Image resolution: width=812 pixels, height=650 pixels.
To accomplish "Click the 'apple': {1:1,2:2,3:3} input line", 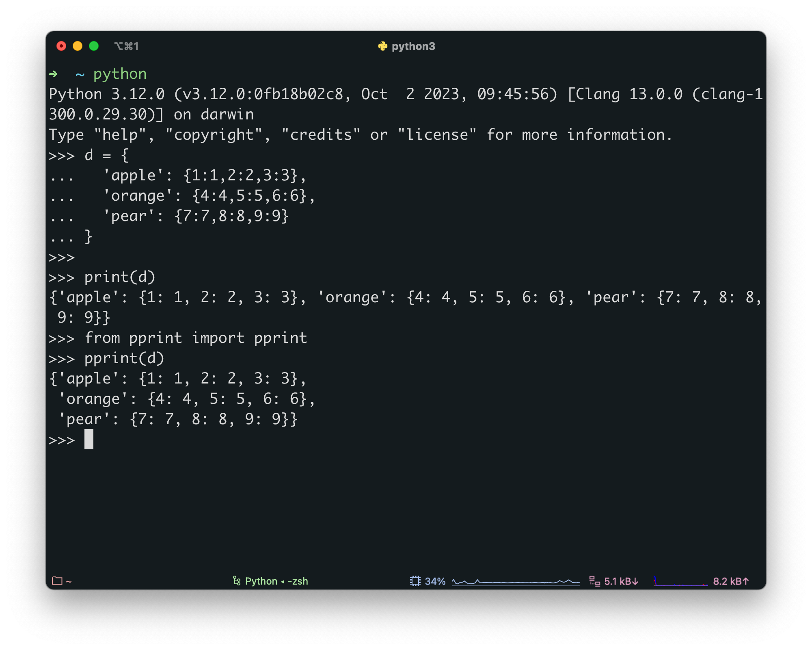I will pos(177,175).
